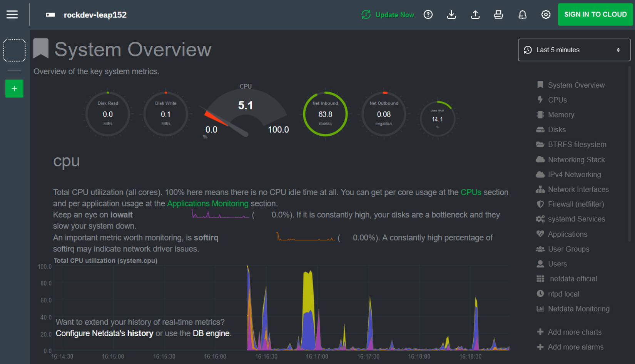Select the CPUs lightning bolt section icon
This screenshot has height=364, width=635.
click(x=540, y=100)
